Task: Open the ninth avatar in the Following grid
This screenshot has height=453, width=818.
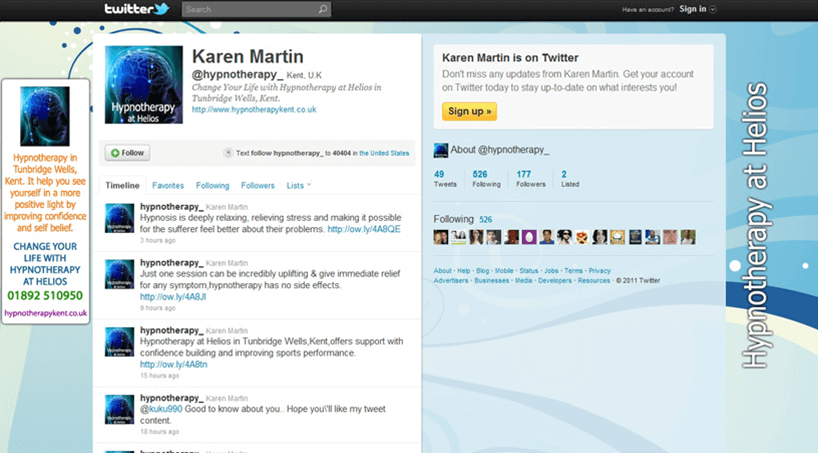Action: pos(582,237)
